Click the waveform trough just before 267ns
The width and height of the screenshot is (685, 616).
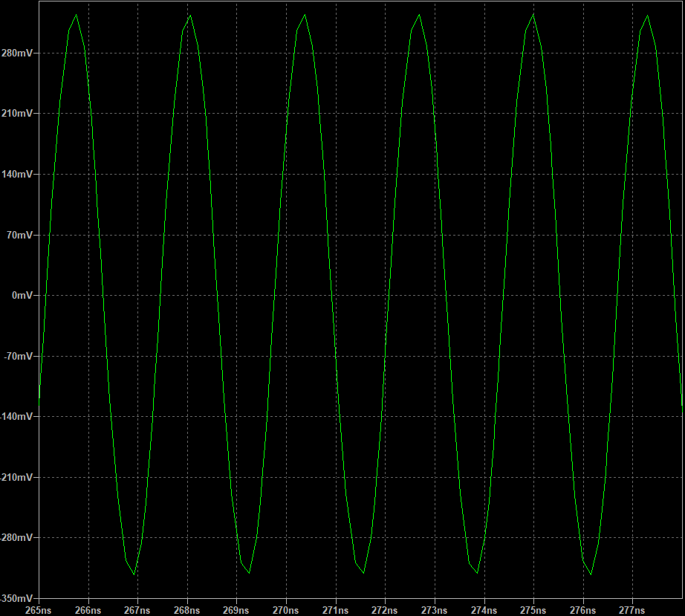[x=134, y=574]
